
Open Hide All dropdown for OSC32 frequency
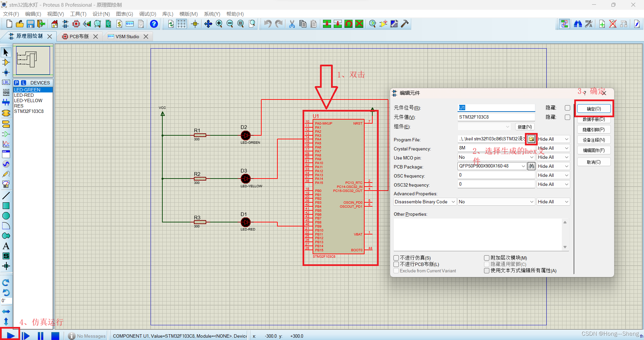553,184
